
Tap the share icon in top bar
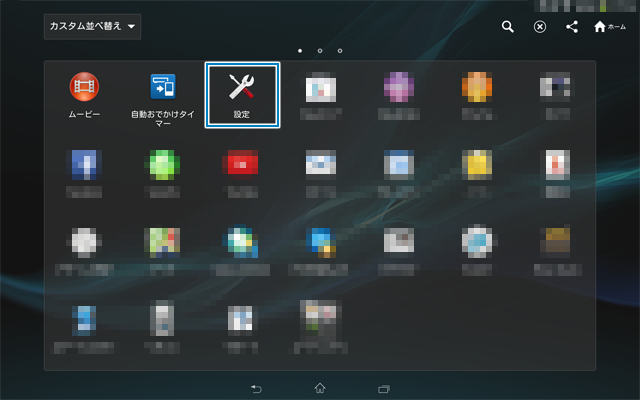tap(572, 27)
